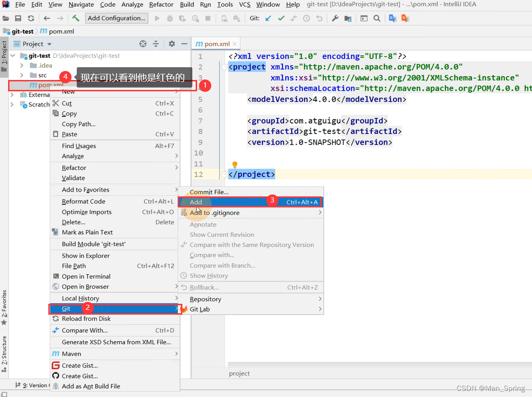This screenshot has height=397, width=532.
Task: Hide Project panel with minus icon
Action: coord(184,44)
